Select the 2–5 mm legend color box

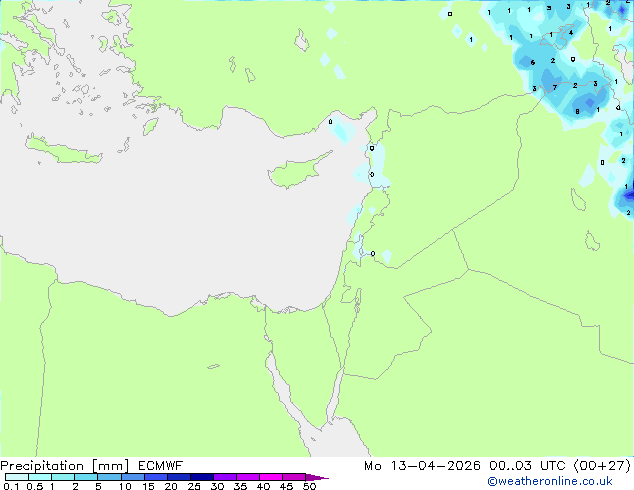tap(86, 477)
